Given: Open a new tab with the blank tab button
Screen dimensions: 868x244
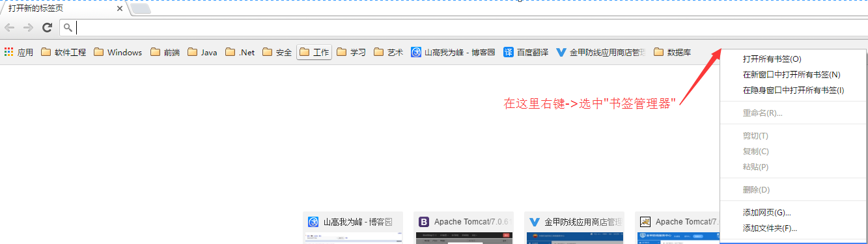Looking at the screenshot, I should [141, 9].
